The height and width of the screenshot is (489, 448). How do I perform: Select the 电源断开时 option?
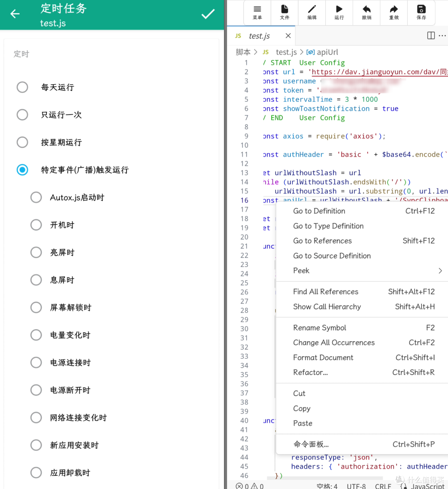click(x=36, y=390)
